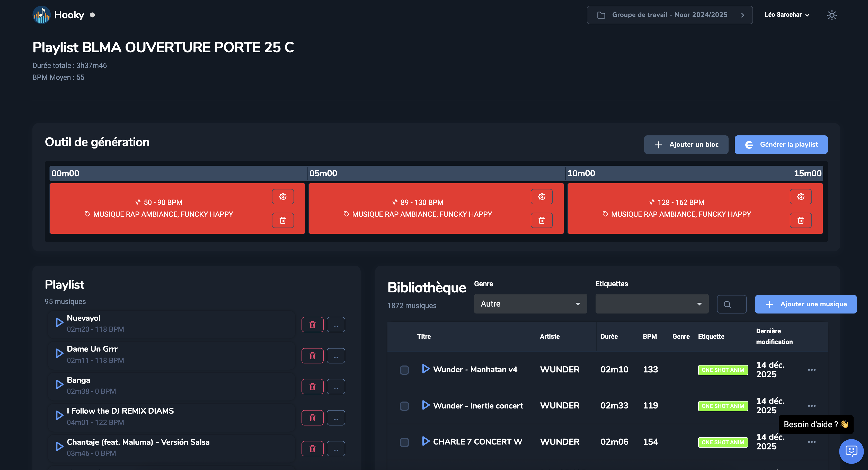868x470 pixels.
Task: Open Groupe de travail - Noor 2024/2025 selector
Action: pyautogui.click(x=670, y=15)
